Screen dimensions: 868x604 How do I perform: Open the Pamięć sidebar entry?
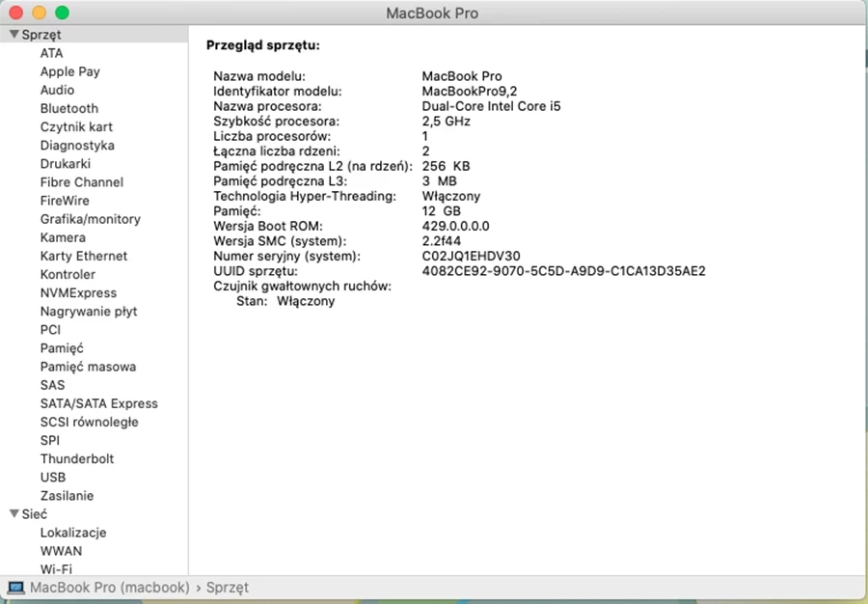62,348
